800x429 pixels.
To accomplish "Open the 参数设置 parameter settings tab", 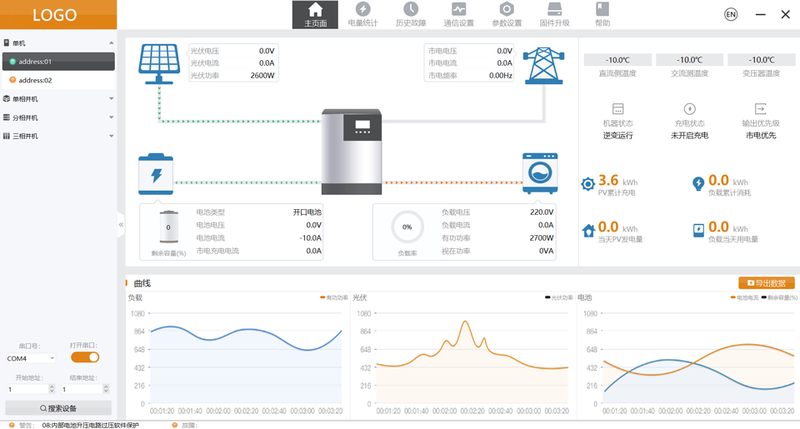I will [506, 15].
